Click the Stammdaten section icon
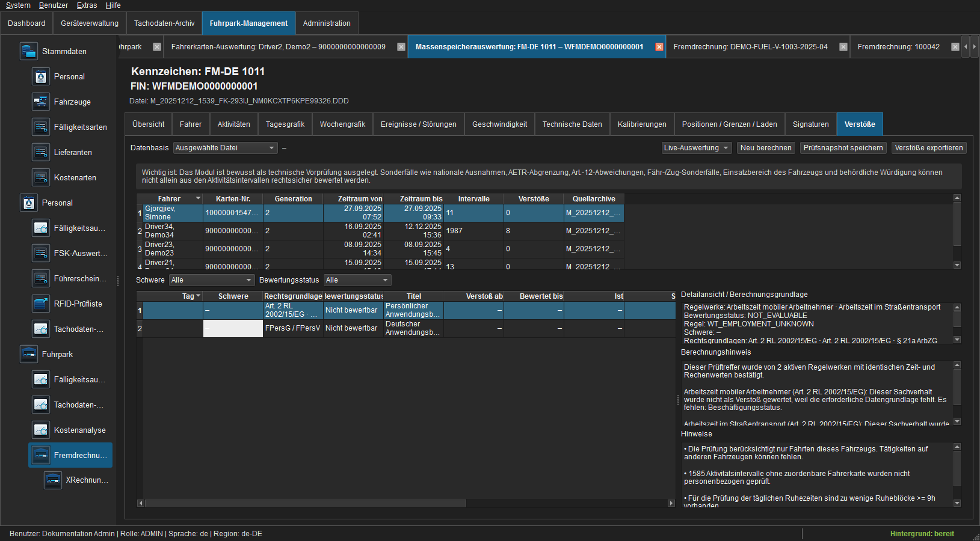This screenshot has height=541, width=980. pos(28,51)
